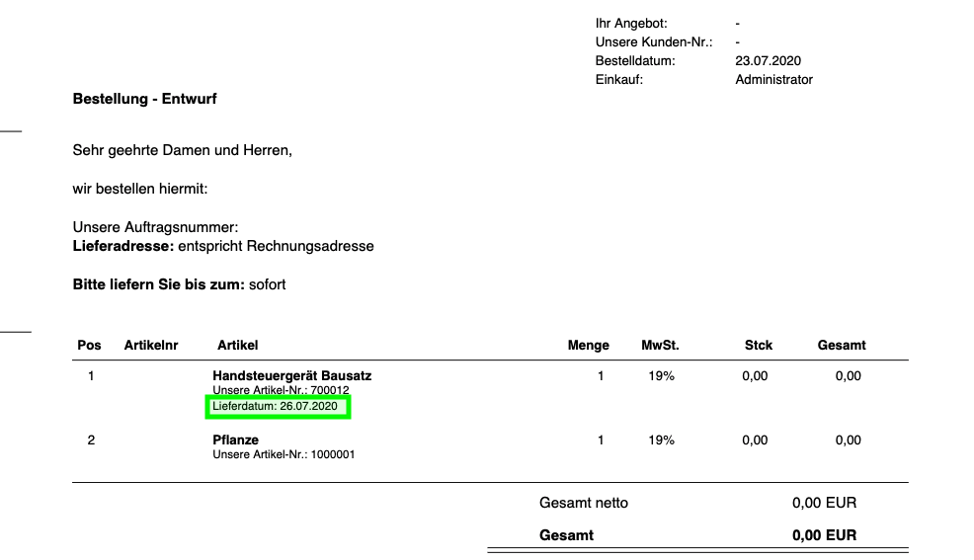Click article number line 700012
This screenshot has height=560, width=974.
pyautogui.click(x=281, y=391)
